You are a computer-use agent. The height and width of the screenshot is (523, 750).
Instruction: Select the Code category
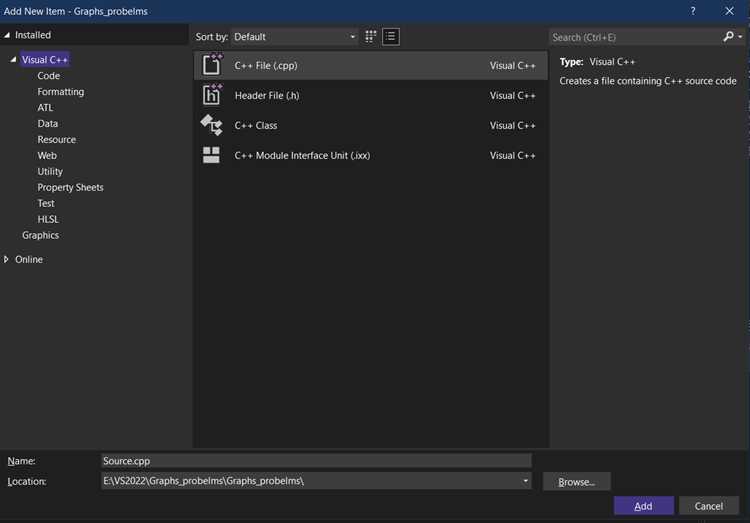tap(49, 76)
